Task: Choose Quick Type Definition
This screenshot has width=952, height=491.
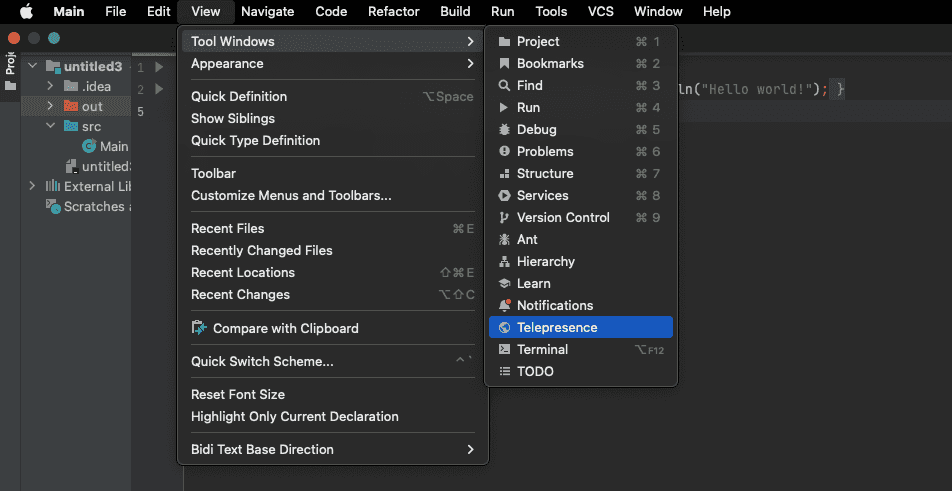Action: 333,141
